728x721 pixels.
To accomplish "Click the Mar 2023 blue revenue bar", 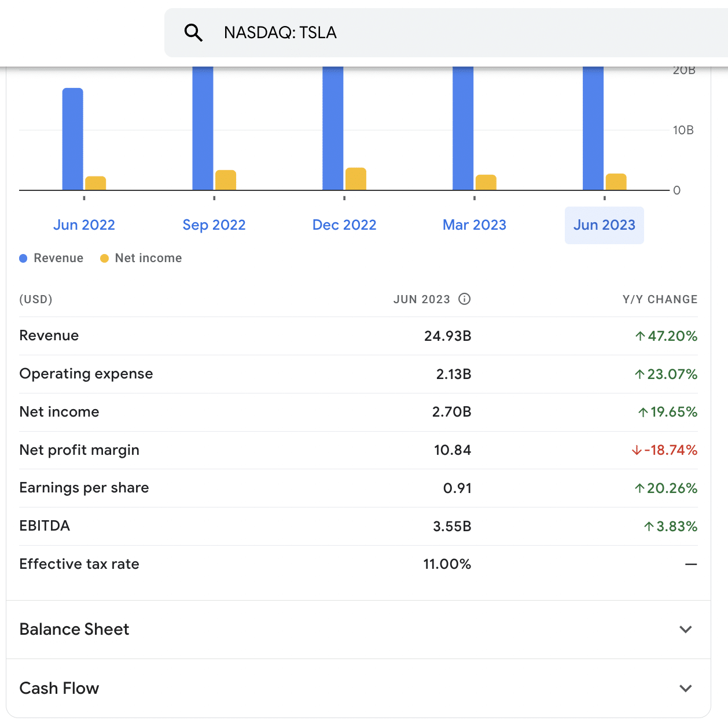I will coord(463,128).
